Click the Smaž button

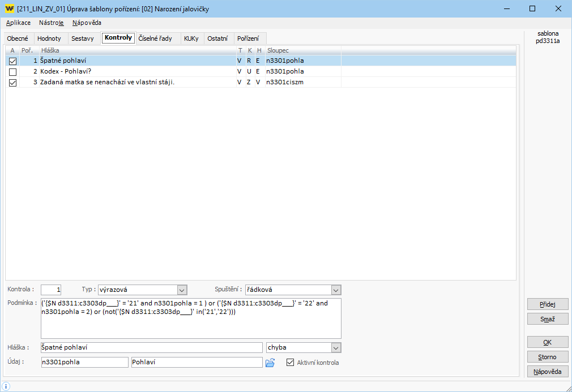pyautogui.click(x=548, y=319)
